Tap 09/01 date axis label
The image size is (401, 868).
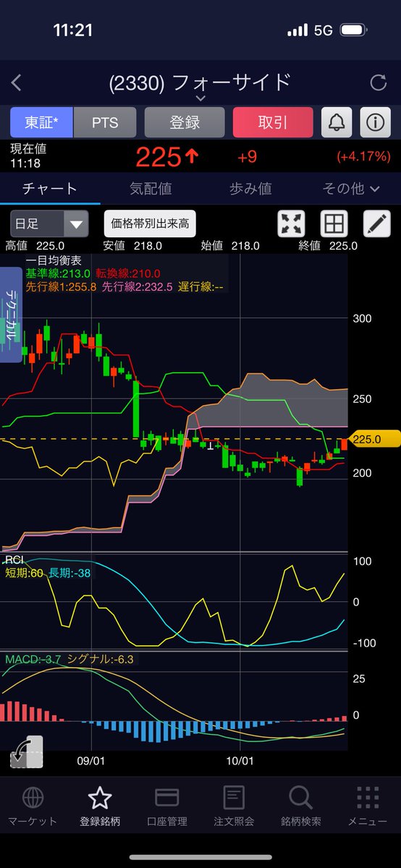click(92, 761)
